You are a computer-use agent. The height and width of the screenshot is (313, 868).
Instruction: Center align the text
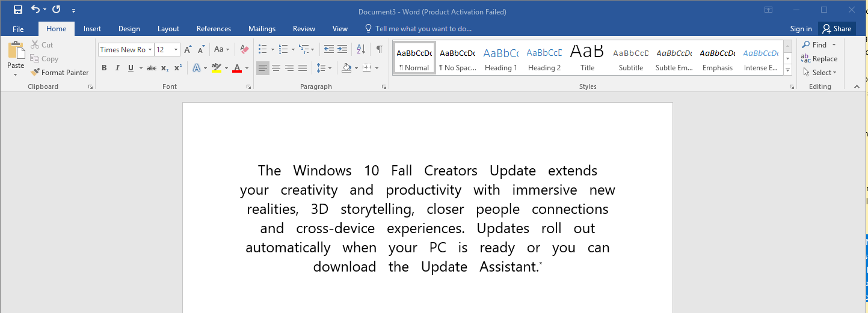[x=276, y=68]
